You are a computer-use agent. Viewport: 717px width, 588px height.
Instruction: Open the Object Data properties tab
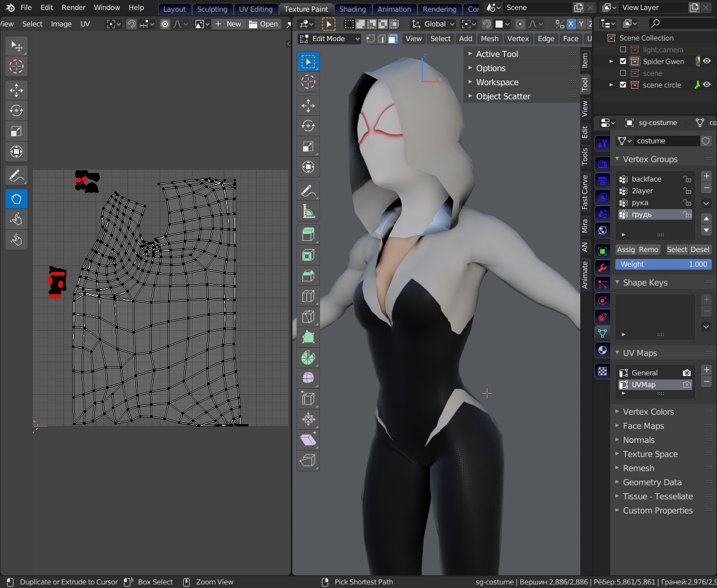[x=602, y=334]
